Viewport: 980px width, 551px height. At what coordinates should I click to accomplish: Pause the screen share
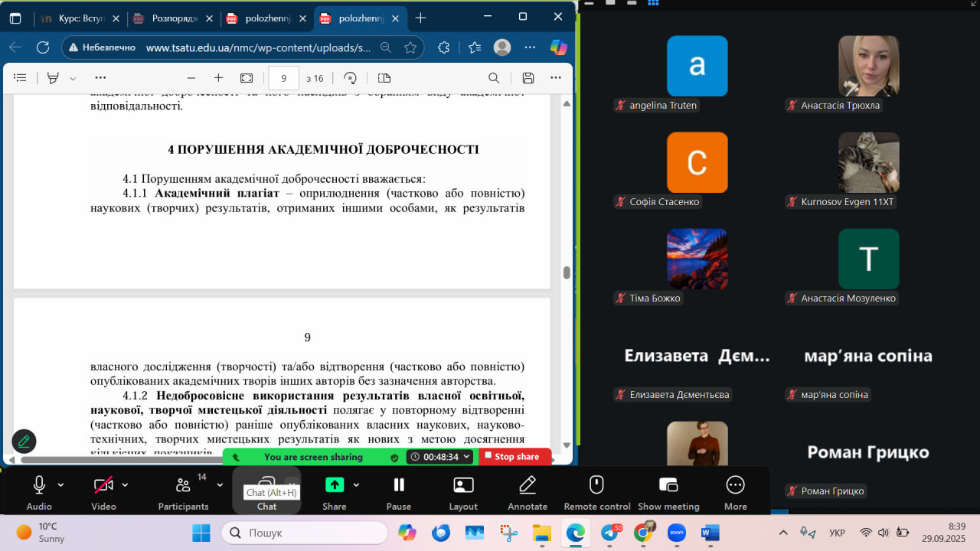[398, 491]
